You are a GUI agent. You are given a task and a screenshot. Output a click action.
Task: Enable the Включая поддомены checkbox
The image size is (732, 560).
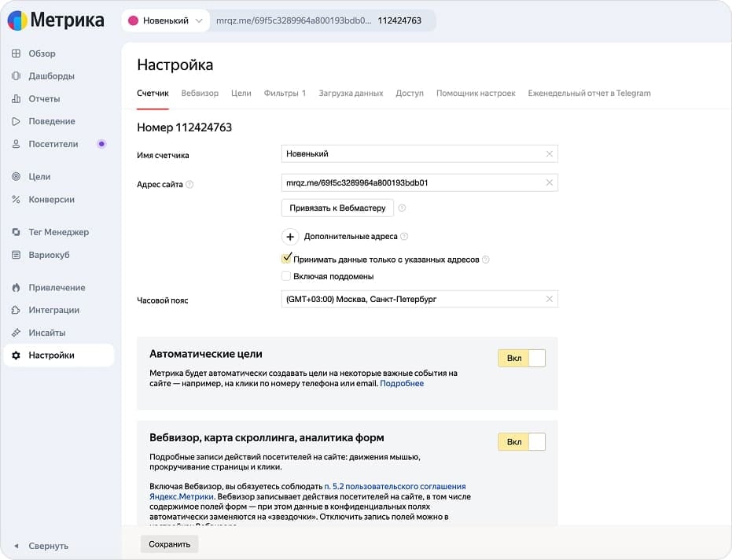tap(286, 276)
